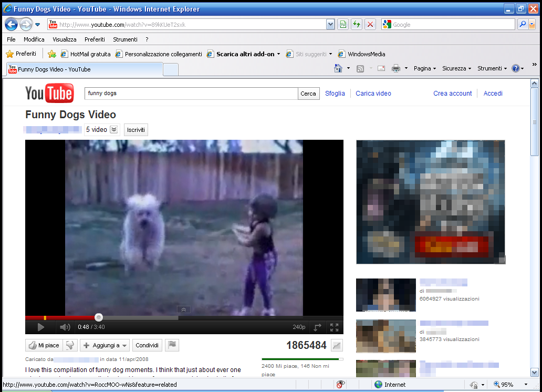Screen dimensions: 542x392
Task: Click the Home page icon in command bar
Action: pyautogui.click(x=338, y=68)
